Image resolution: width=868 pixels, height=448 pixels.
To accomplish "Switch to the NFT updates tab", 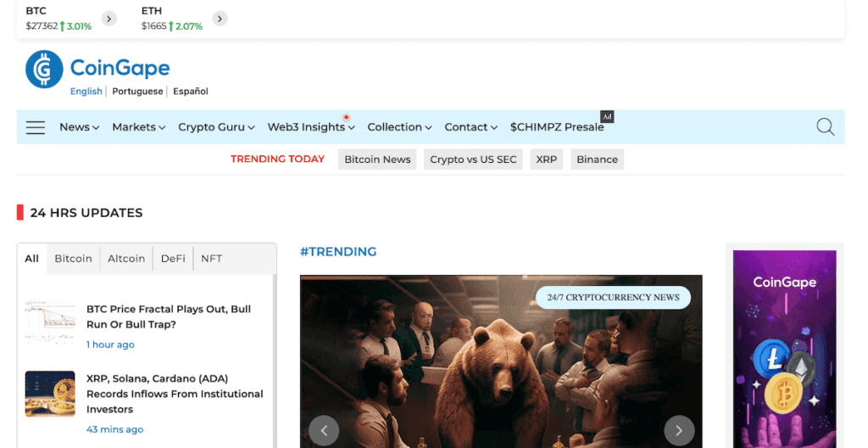I will (x=211, y=258).
